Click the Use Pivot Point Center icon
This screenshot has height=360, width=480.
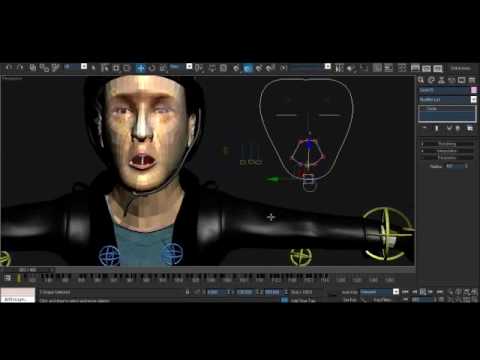coord(199,68)
